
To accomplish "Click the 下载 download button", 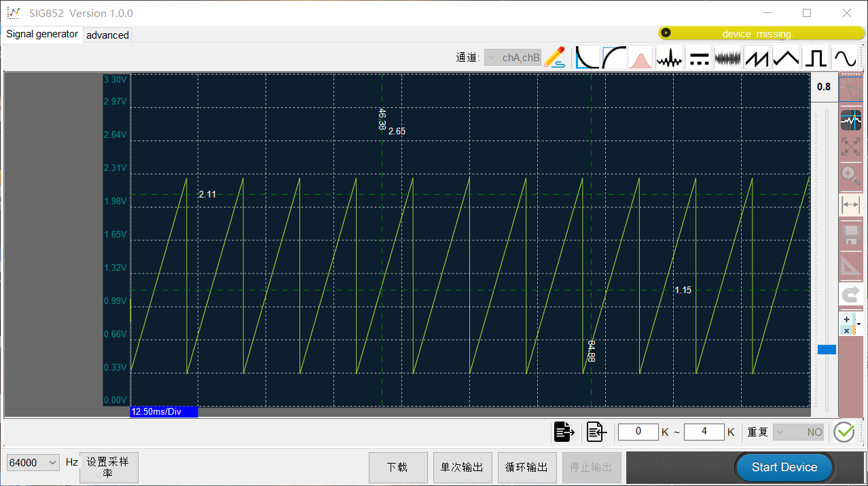I will pyautogui.click(x=398, y=467).
